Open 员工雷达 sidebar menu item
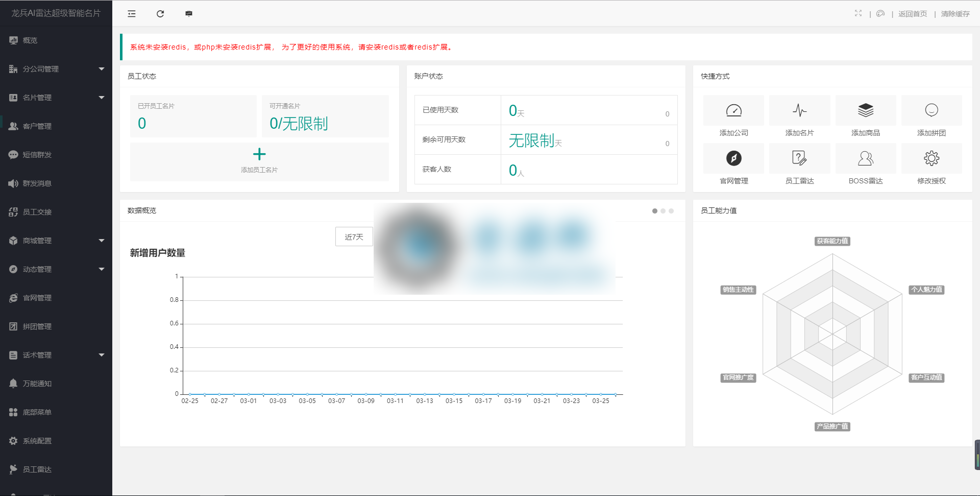The height and width of the screenshot is (496, 980). (x=56, y=469)
